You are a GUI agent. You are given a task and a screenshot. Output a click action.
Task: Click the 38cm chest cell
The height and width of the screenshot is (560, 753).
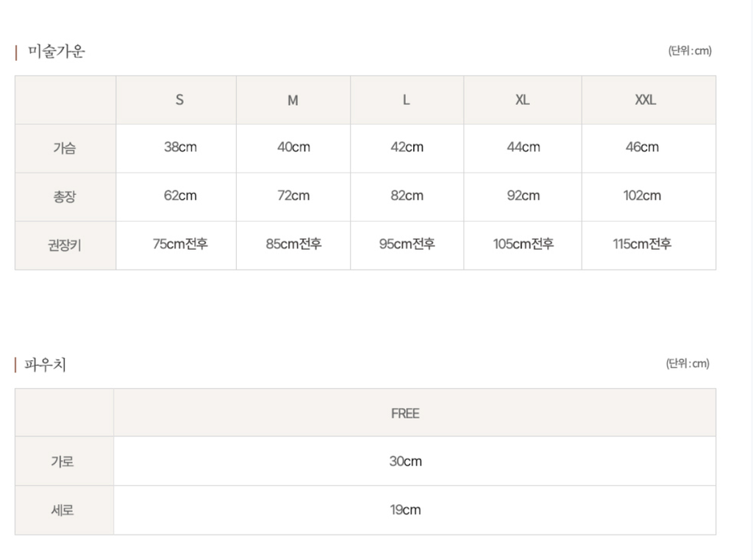click(x=180, y=147)
